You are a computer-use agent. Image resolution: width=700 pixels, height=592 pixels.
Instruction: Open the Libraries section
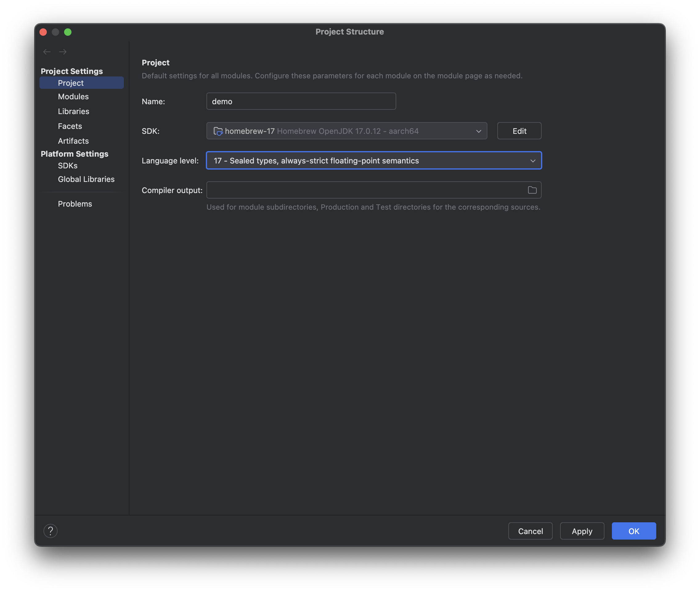coord(73,111)
